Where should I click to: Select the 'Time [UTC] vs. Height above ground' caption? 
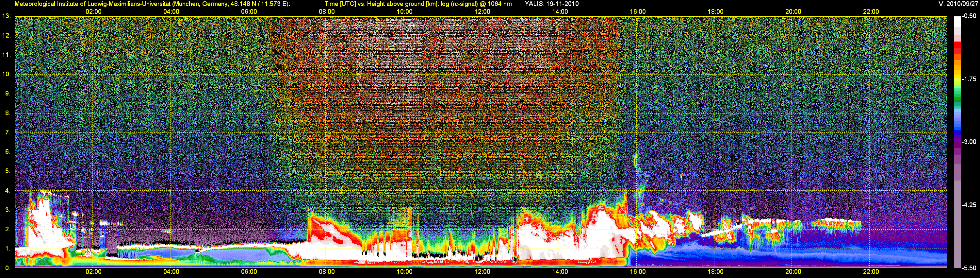382,4
